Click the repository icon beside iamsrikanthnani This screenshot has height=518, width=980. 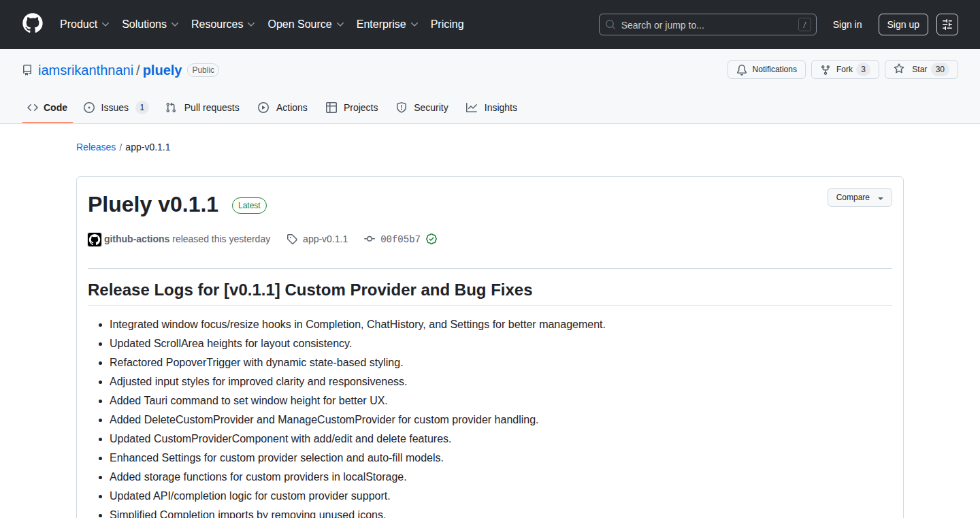click(x=27, y=70)
